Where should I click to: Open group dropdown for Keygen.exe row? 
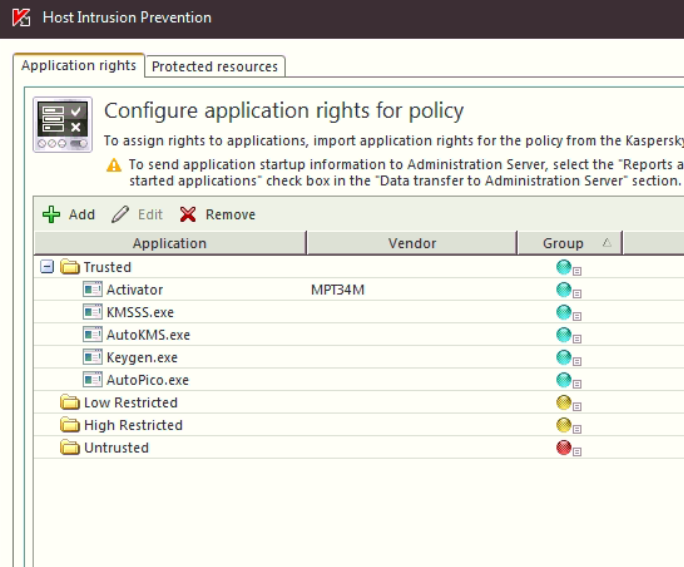577,360
